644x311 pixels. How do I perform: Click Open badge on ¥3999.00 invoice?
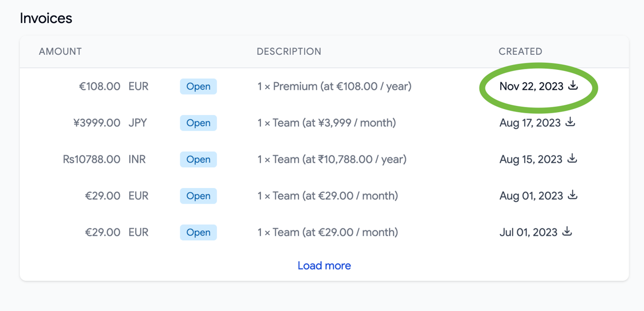(198, 123)
